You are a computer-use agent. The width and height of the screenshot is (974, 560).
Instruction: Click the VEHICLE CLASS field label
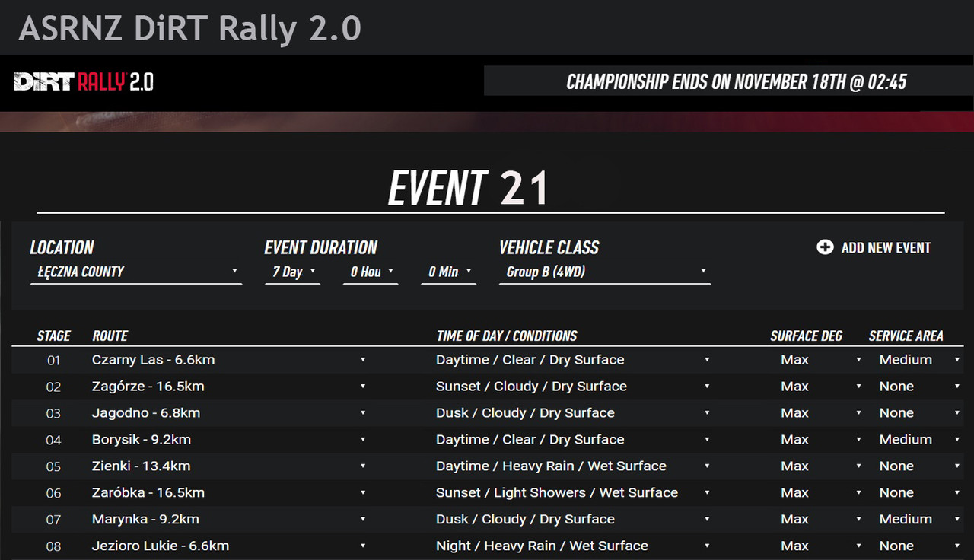click(549, 247)
